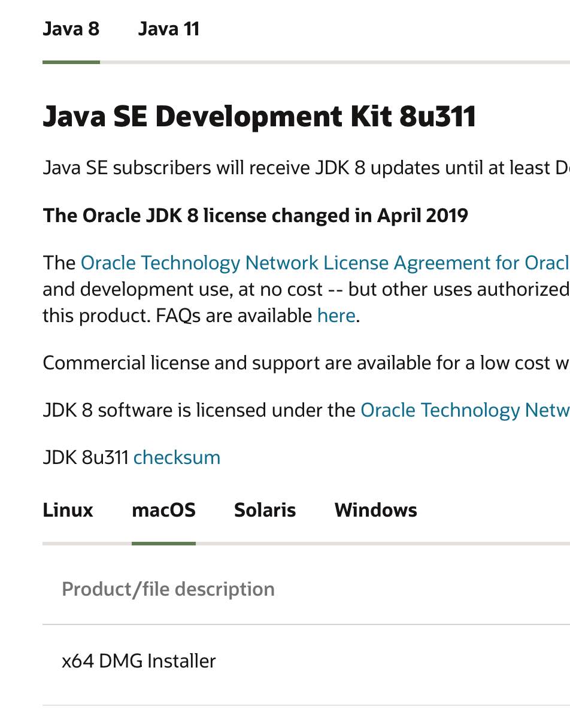Click the bold April 2019 license notice
Image resolution: width=570 pixels, height=728 pixels.
click(x=255, y=216)
